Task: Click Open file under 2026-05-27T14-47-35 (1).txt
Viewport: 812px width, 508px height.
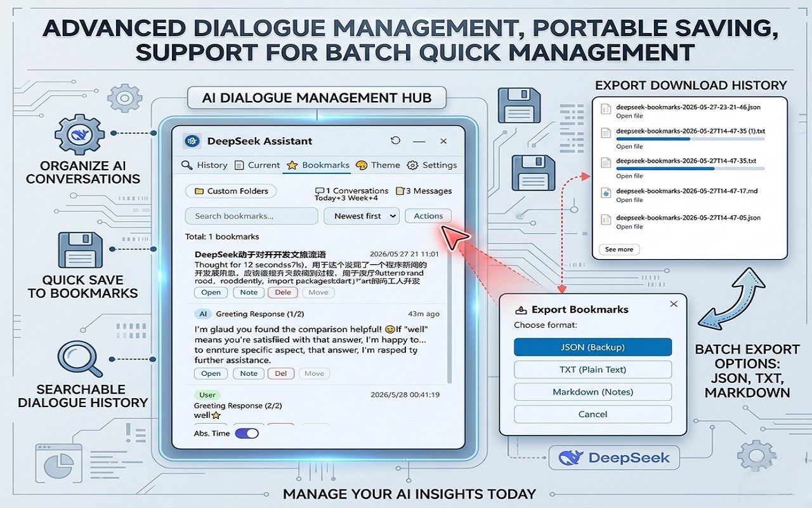Action: [629, 147]
